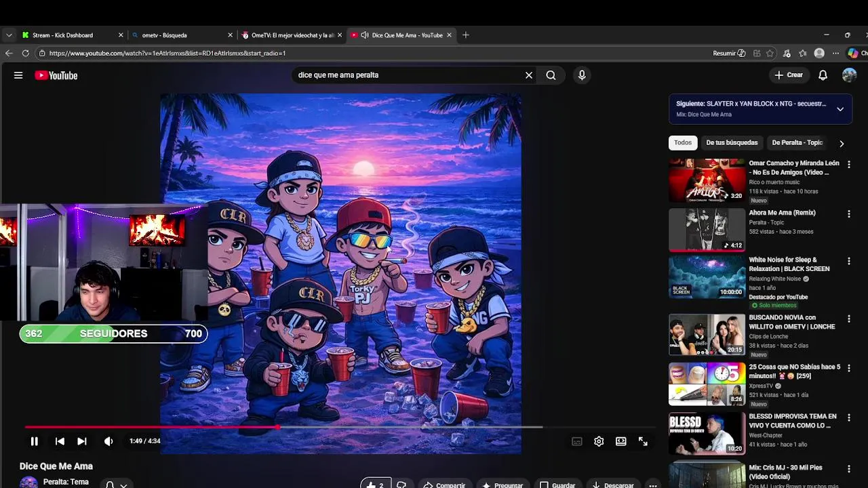Viewport: 868px width, 488px height.
Task: Open browser profile icon
Action: pyautogui.click(x=819, y=53)
